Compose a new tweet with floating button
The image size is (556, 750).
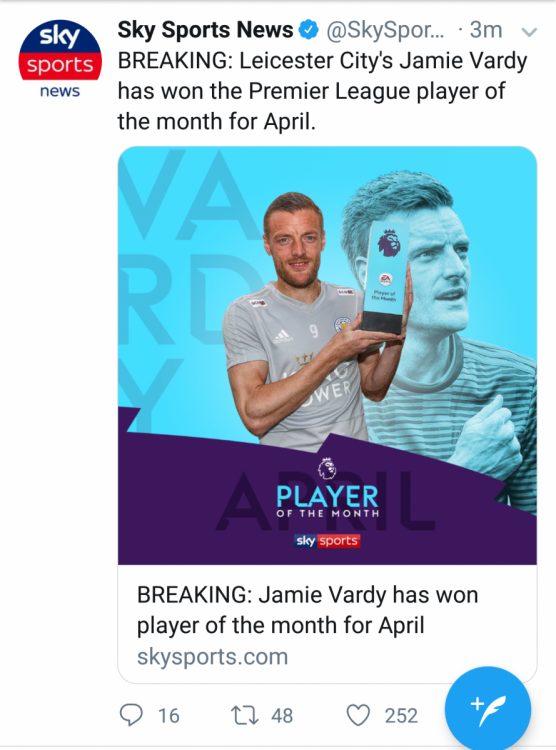tap(488, 708)
